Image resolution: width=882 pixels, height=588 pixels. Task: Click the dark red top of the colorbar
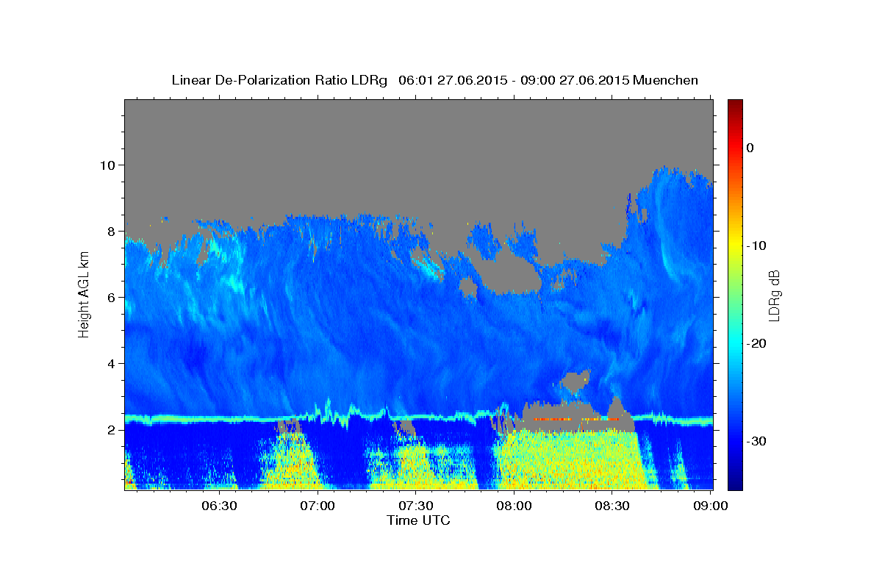[735, 105]
